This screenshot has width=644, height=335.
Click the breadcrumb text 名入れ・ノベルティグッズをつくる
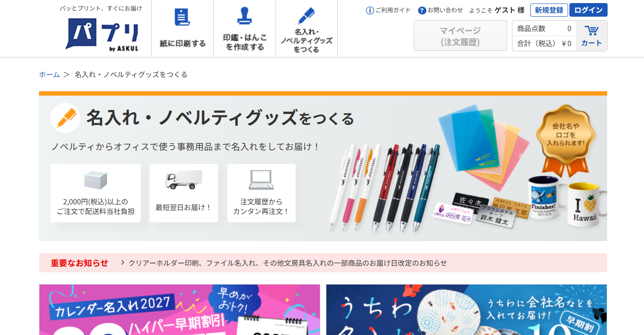click(131, 75)
